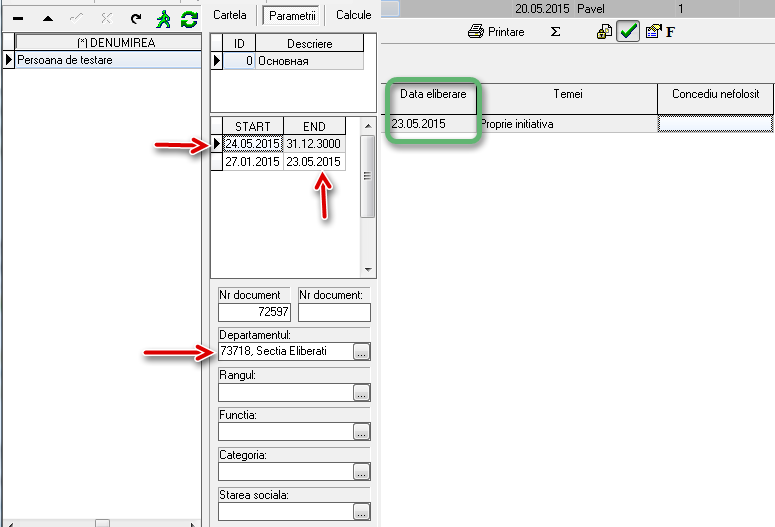Click the bold F icon
Image resolution: width=775 pixels, height=527 pixels.
point(670,33)
